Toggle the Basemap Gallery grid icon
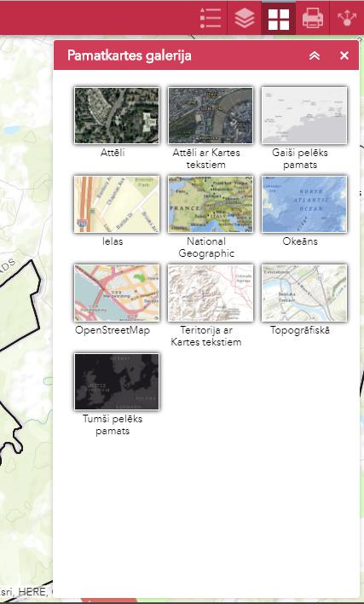 [279, 18]
